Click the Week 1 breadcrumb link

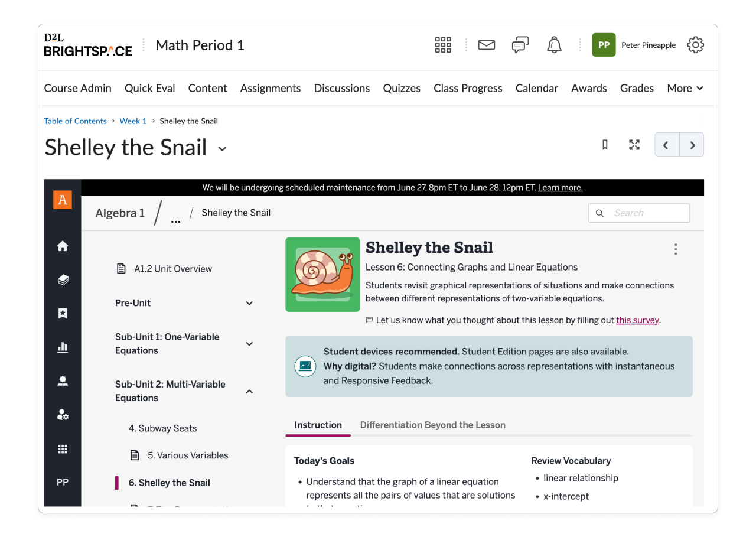[x=133, y=121]
